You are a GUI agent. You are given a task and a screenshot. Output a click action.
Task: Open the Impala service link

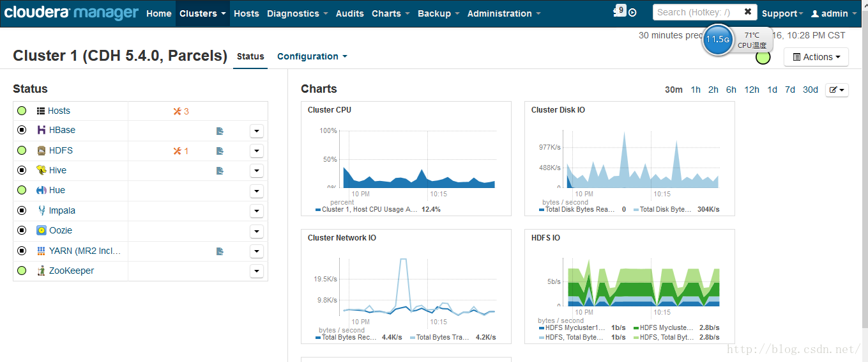pos(62,210)
